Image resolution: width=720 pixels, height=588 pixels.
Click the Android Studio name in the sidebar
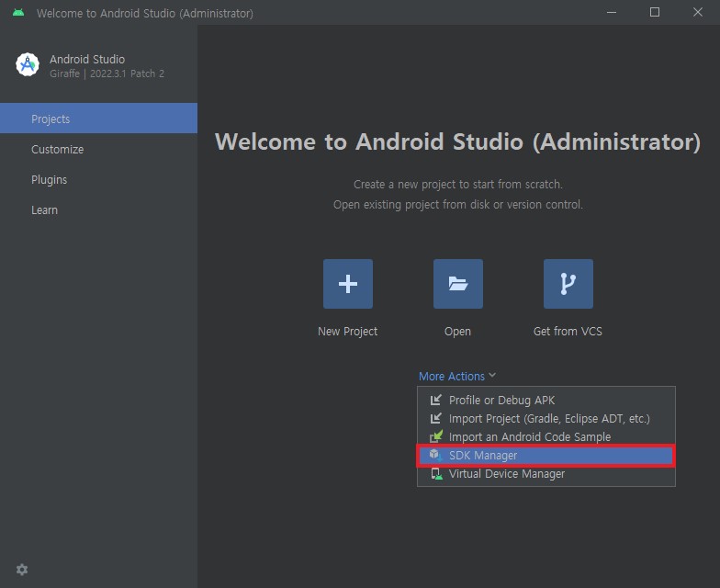click(87, 59)
